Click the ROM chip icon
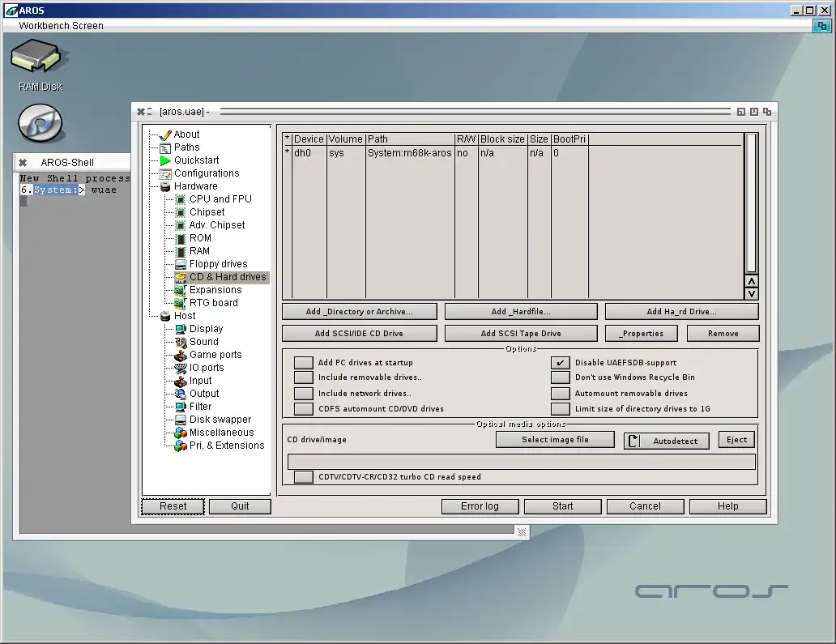Viewport: 836px width, 644px height. coord(181,238)
